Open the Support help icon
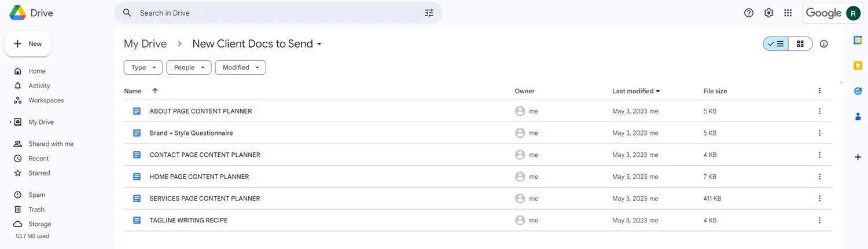 pos(749,13)
